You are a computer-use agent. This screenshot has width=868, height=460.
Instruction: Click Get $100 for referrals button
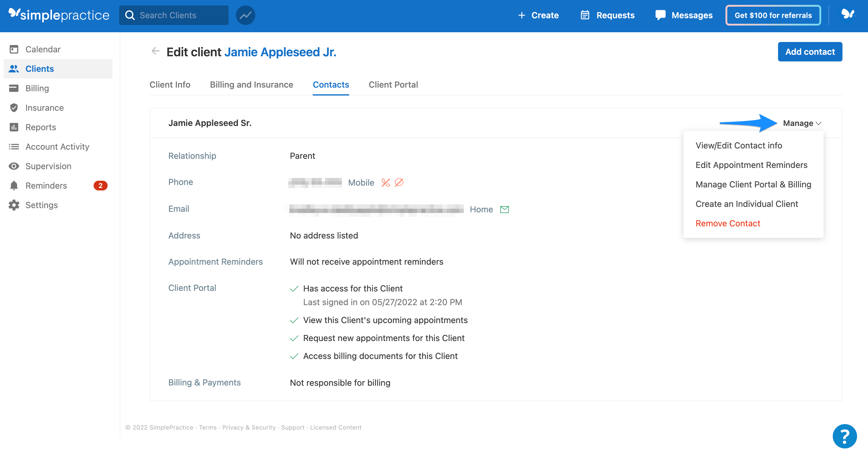(773, 15)
